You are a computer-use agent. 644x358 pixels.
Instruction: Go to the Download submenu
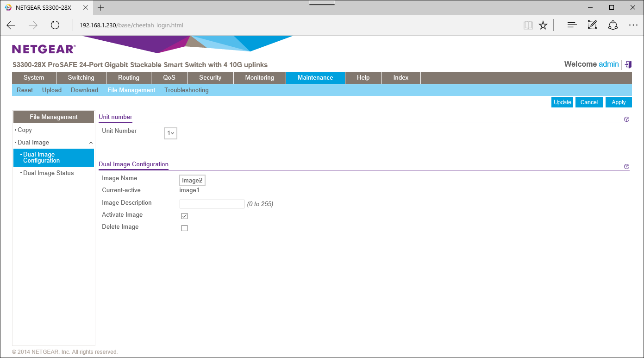[x=84, y=90]
